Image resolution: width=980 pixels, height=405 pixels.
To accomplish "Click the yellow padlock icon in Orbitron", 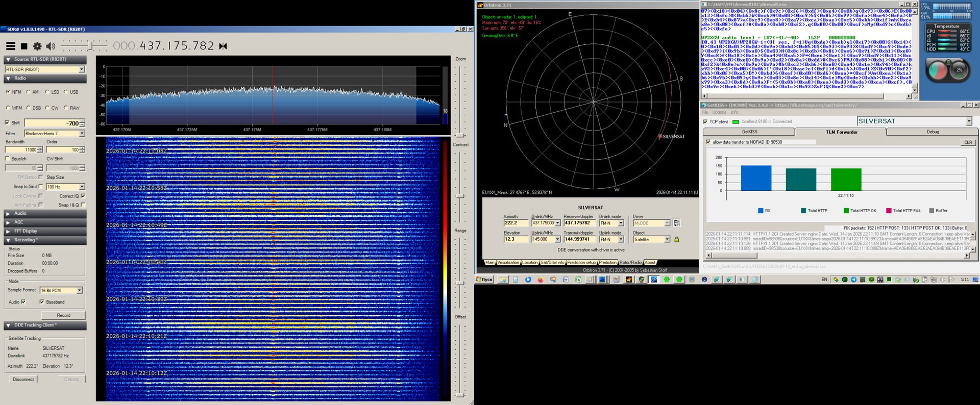I will (677, 239).
